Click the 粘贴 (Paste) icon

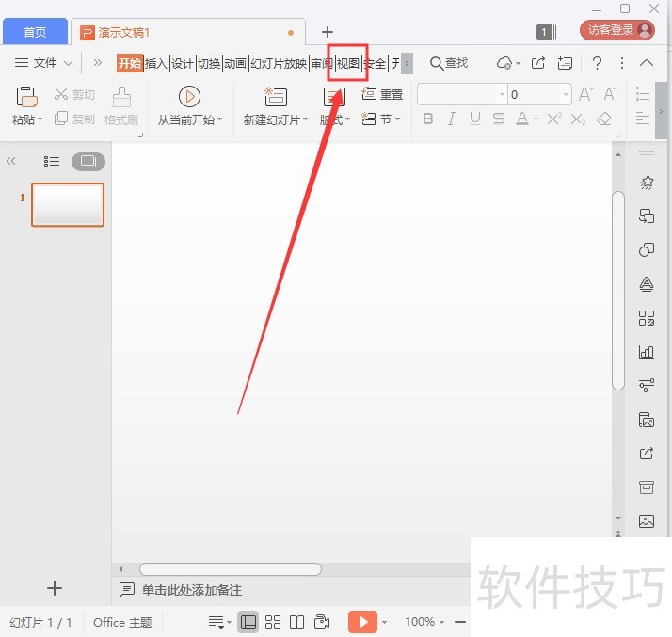26,97
